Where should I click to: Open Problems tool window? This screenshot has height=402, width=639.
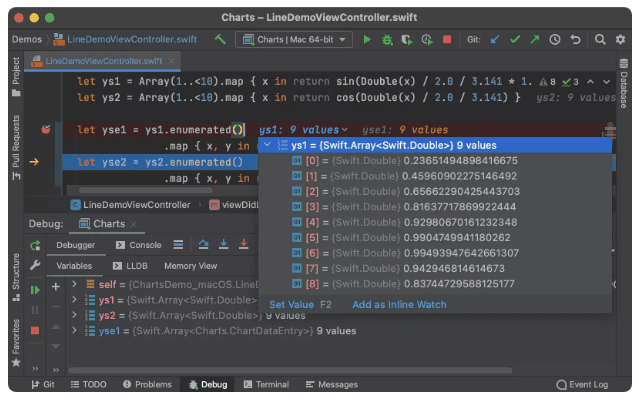click(147, 384)
